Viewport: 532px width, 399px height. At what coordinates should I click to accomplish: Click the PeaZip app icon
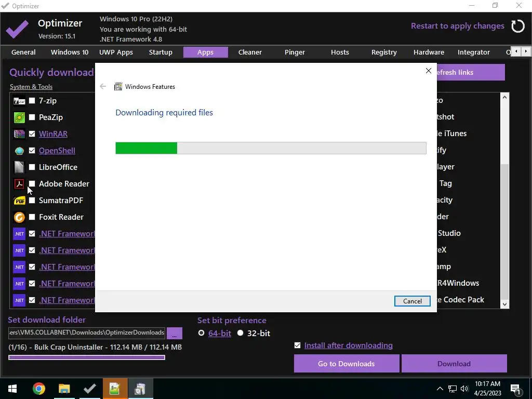click(x=19, y=117)
